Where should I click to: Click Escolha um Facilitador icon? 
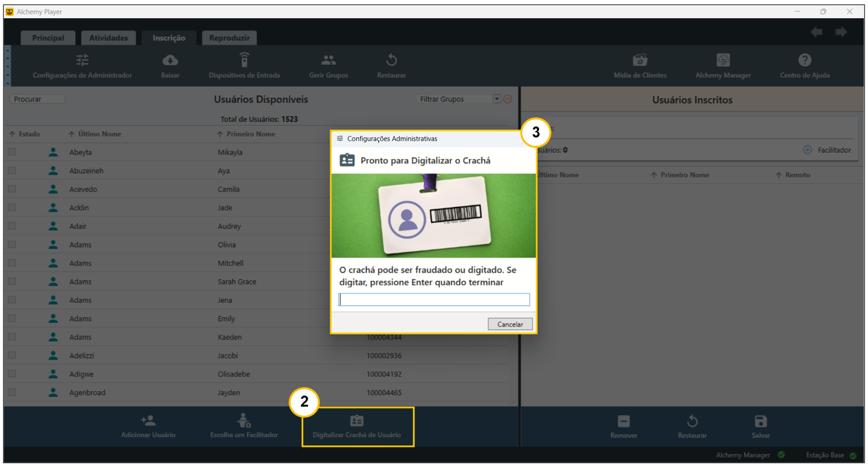[x=244, y=421]
